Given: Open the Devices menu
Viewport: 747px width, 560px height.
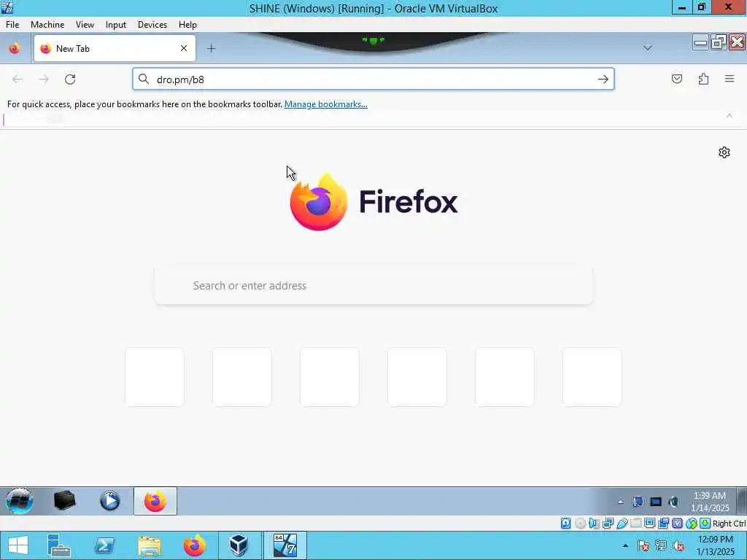Looking at the screenshot, I should 152,24.
